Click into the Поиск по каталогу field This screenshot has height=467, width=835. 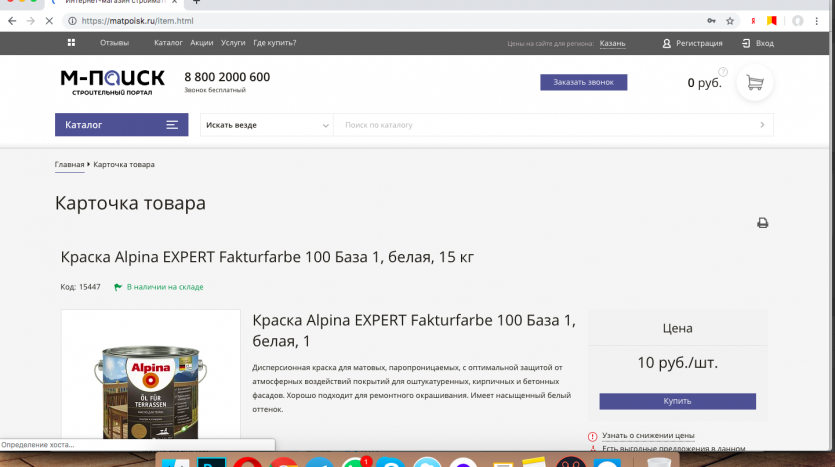[545, 125]
